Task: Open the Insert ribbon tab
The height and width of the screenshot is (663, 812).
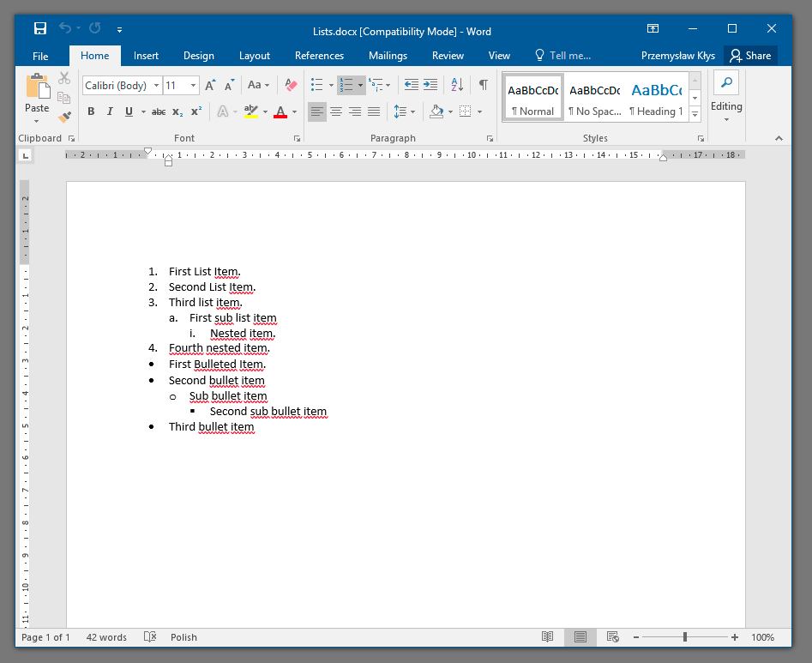Action: click(x=146, y=56)
